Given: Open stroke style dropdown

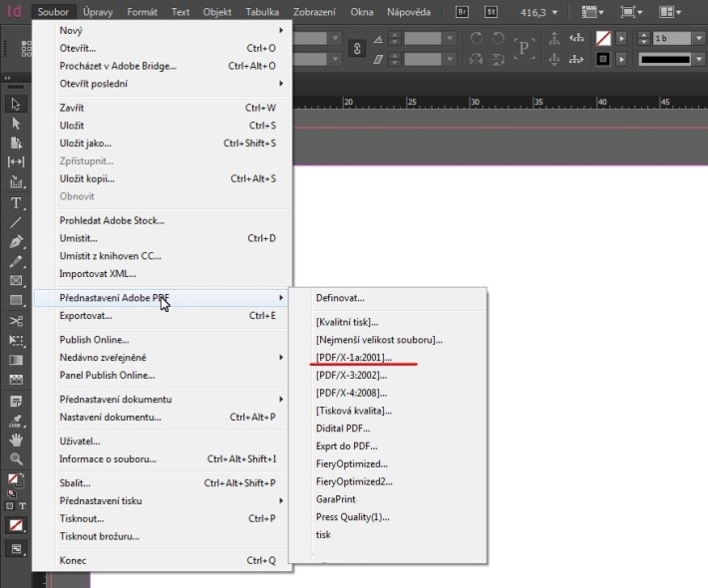Looking at the screenshot, I should (699, 59).
